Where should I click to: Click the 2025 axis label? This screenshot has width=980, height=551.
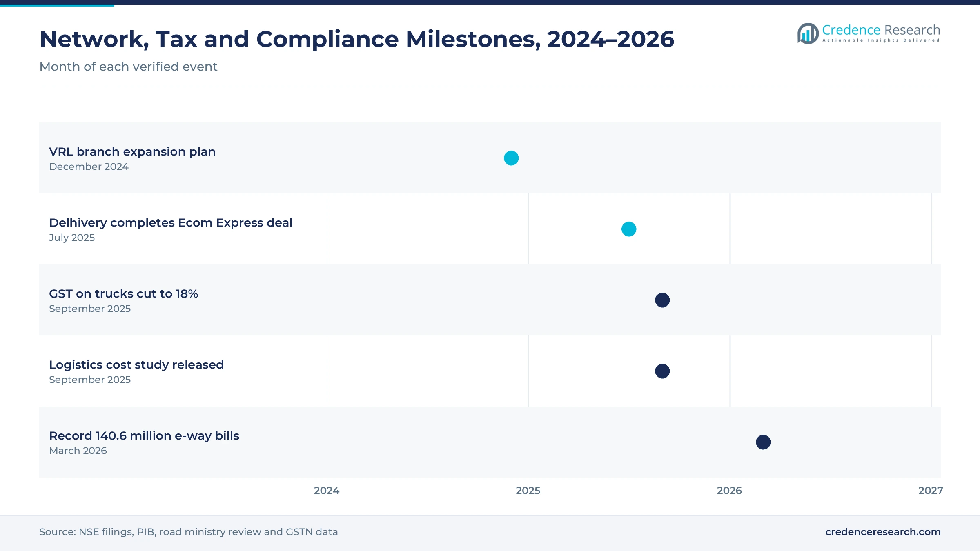[x=528, y=491]
